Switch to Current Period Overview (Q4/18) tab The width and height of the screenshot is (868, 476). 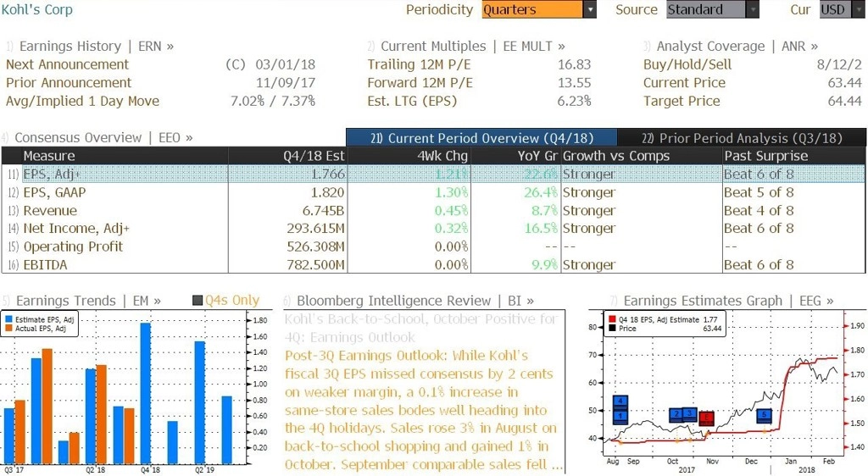481,138
